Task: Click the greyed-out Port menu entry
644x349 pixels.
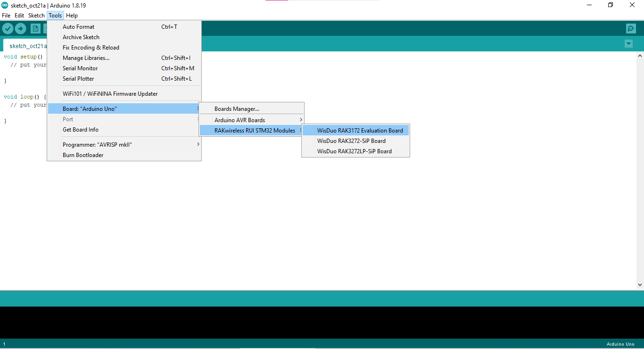Action: point(124,119)
